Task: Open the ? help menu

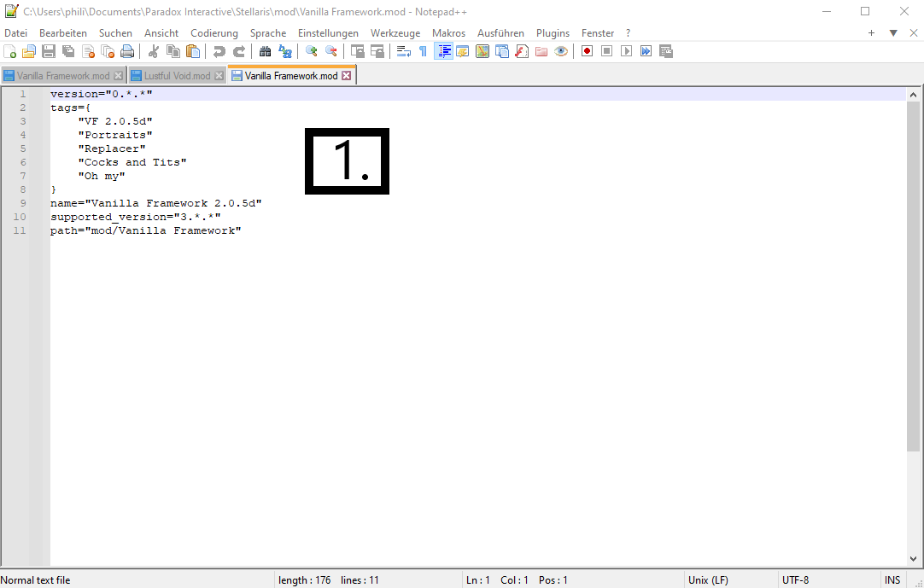Action: tap(629, 33)
